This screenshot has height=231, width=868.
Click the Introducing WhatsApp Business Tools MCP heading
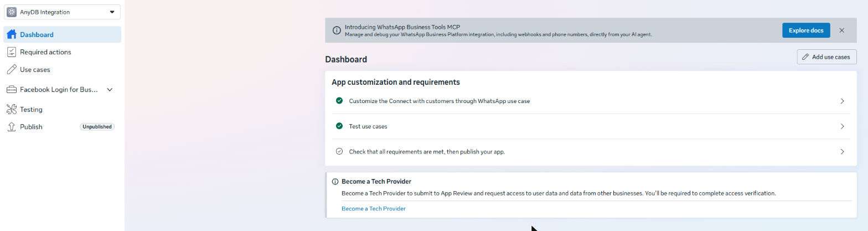pos(402,27)
